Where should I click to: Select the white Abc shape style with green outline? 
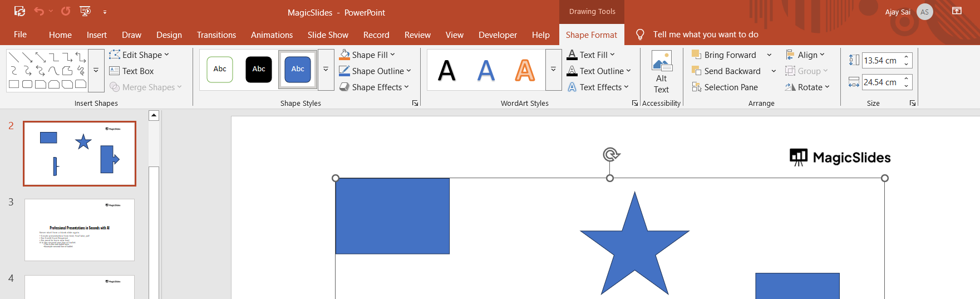click(220, 70)
